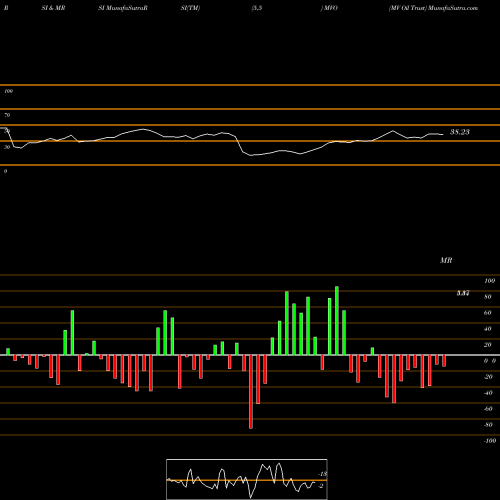Image resolution: width=500 pixels, height=500 pixels.
Task: Click the 40 label on MR axis
Action: [488, 329]
